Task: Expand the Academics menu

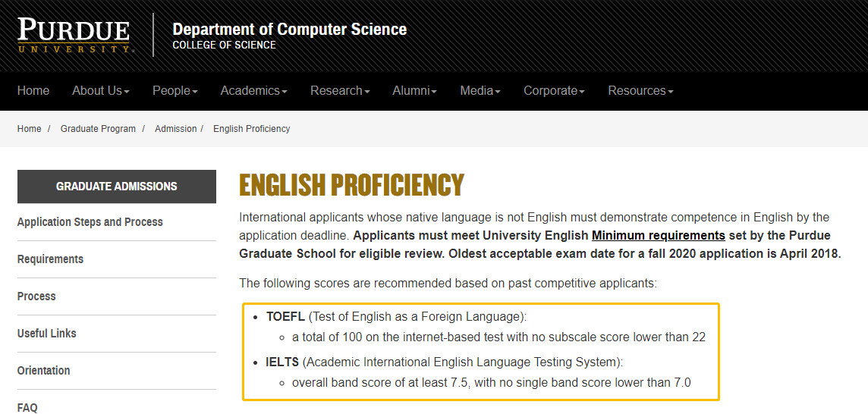Action: pos(253,90)
